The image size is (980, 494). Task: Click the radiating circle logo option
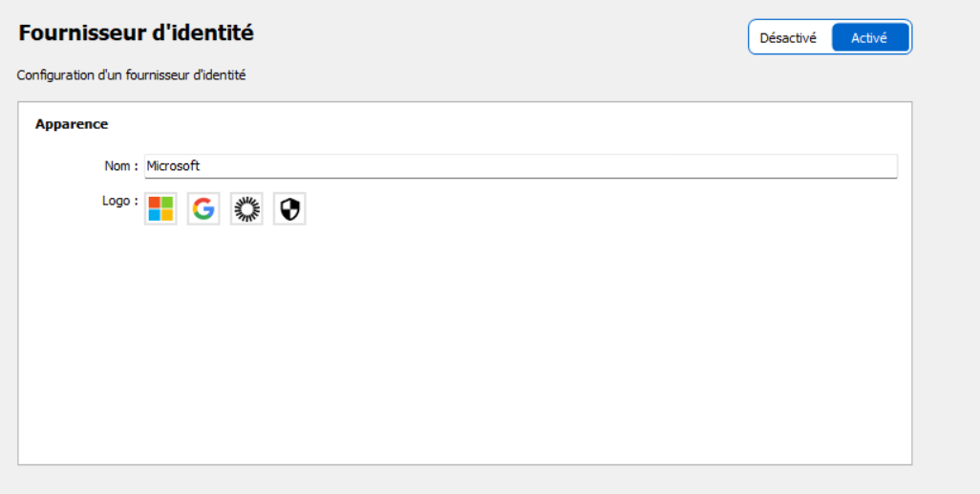click(x=246, y=209)
